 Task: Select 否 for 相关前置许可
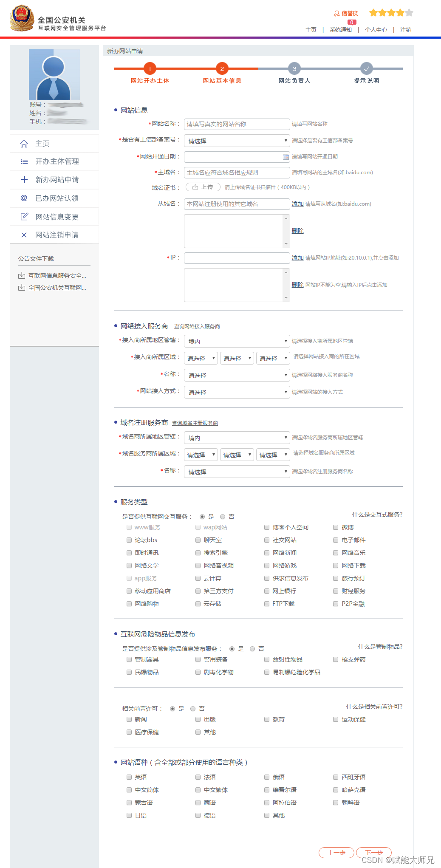(x=193, y=709)
